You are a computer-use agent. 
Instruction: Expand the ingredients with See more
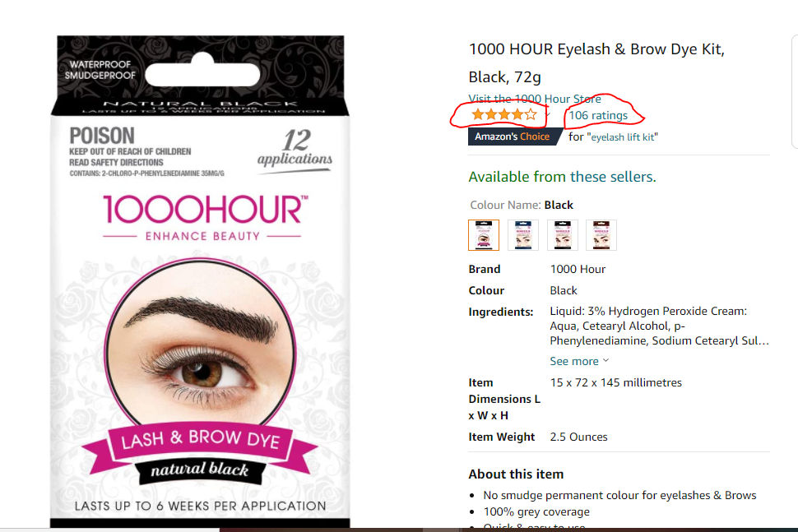click(574, 361)
